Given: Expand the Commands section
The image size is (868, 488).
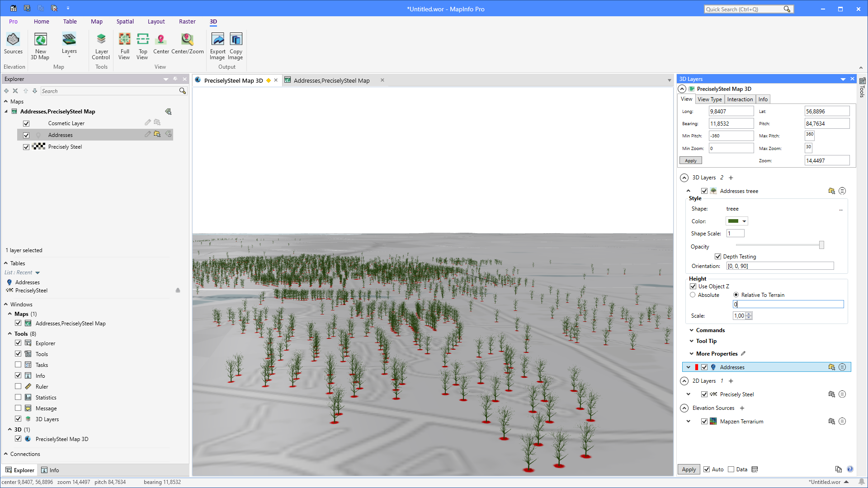Looking at the screenshot, I should click(710, 330).
